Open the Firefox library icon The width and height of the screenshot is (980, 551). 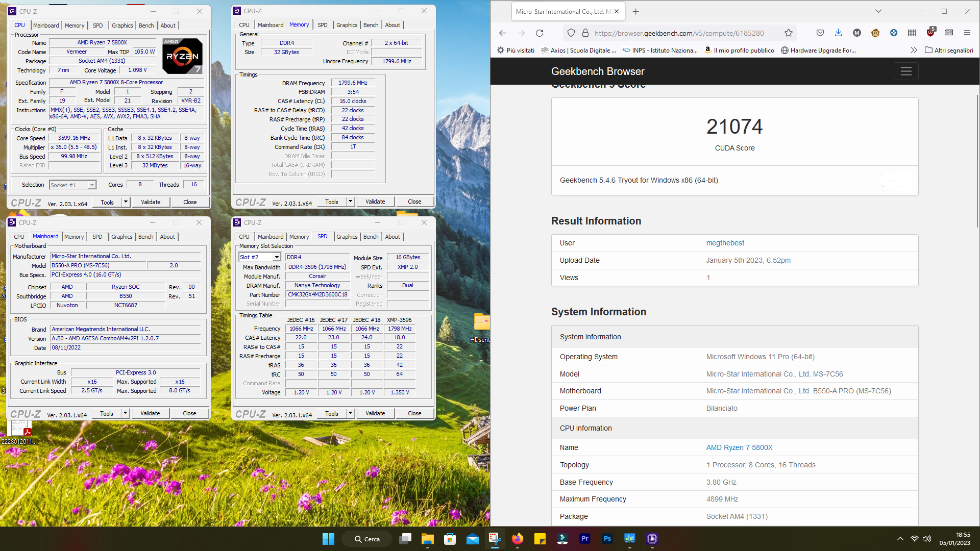tap(912, 33)
